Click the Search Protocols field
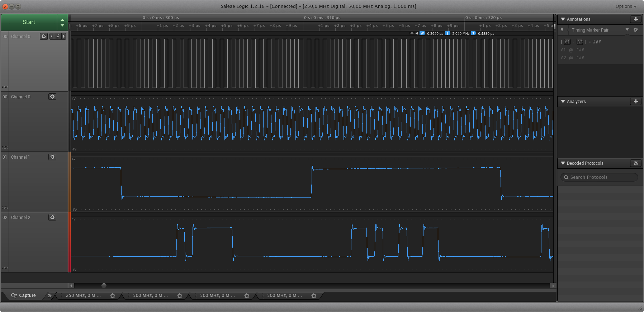Screen dimensions: 644x312 click(599, 177)
